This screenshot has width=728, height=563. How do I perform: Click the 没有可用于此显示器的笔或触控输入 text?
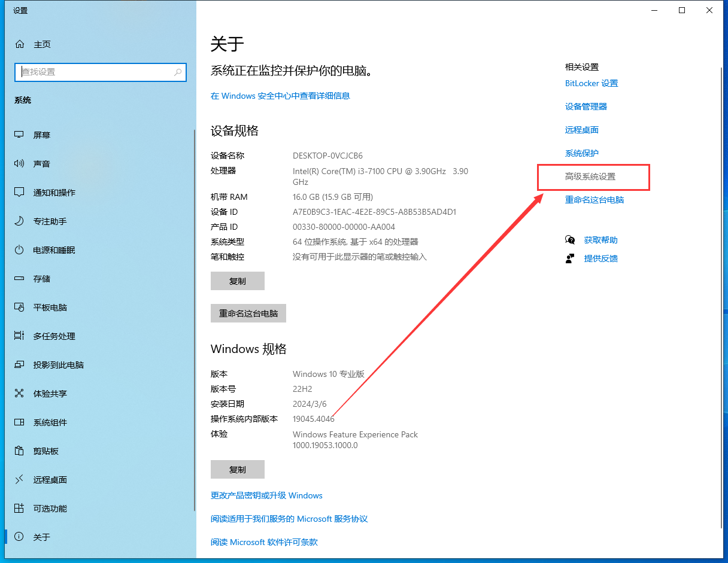click(360, 257)
